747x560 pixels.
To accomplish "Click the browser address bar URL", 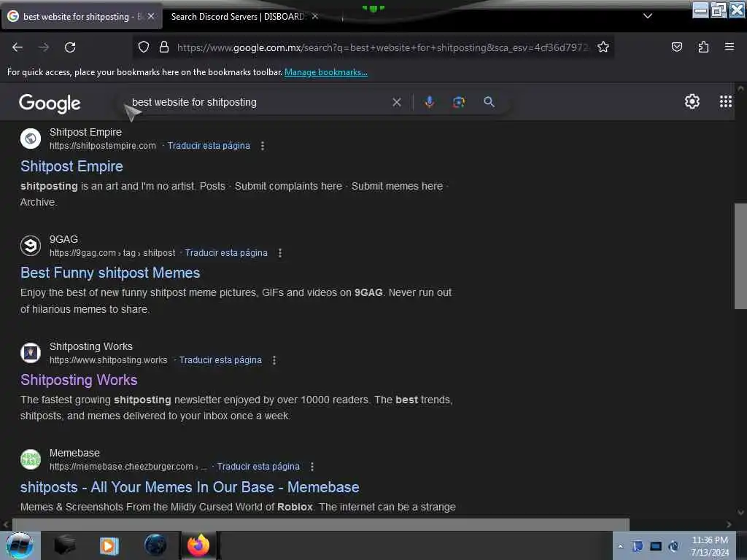I will click(x=384, y=47).
